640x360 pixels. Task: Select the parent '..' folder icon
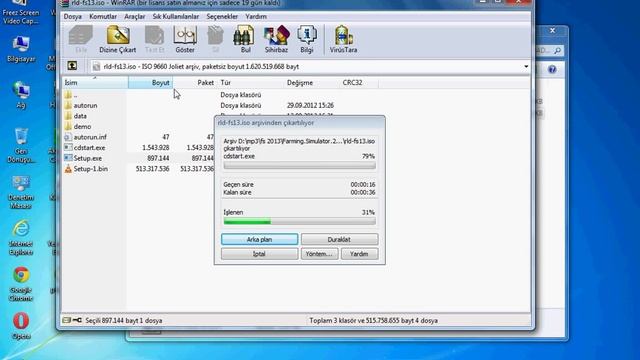click(68, 95)
